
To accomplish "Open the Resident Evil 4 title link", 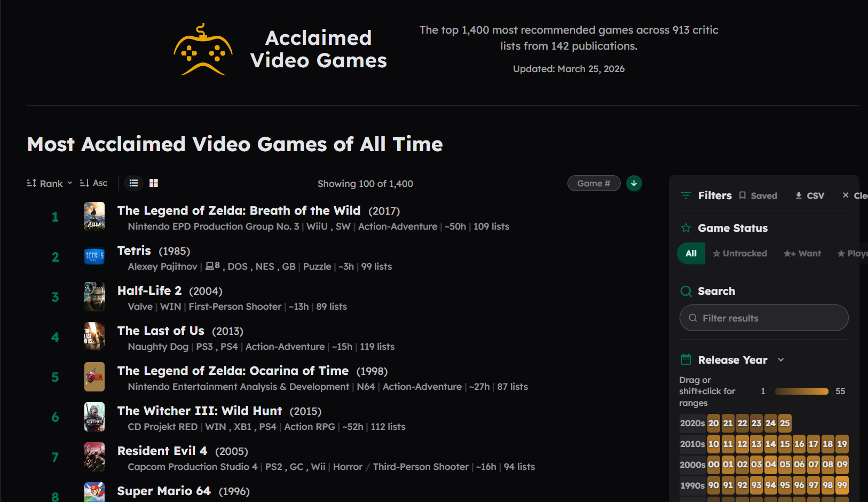I will click(162, 451).
